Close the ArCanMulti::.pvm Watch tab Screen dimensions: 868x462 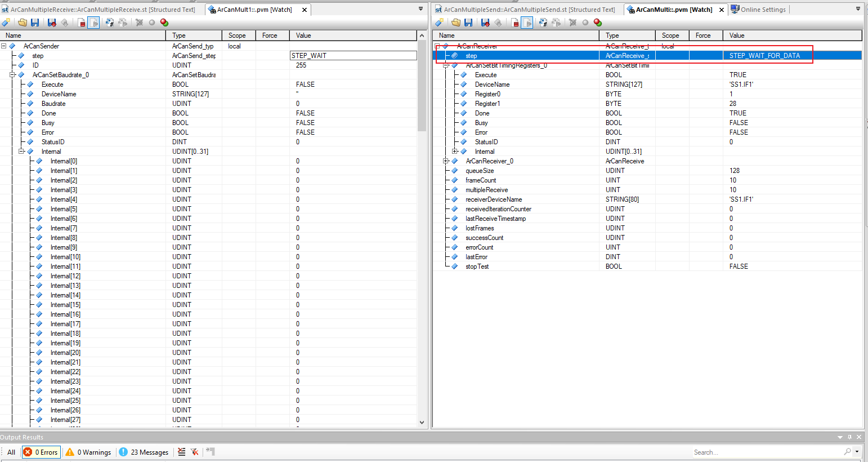[722, 10]
